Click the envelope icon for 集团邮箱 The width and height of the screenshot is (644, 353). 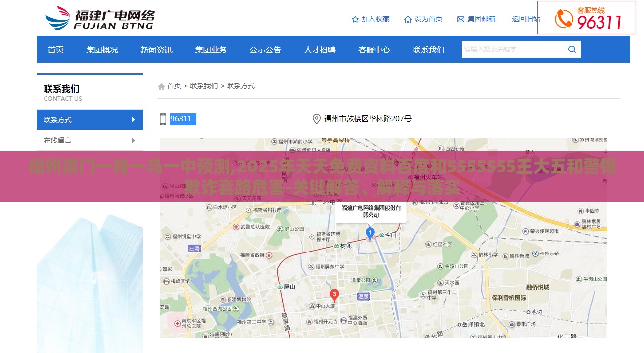coord(460,19)
